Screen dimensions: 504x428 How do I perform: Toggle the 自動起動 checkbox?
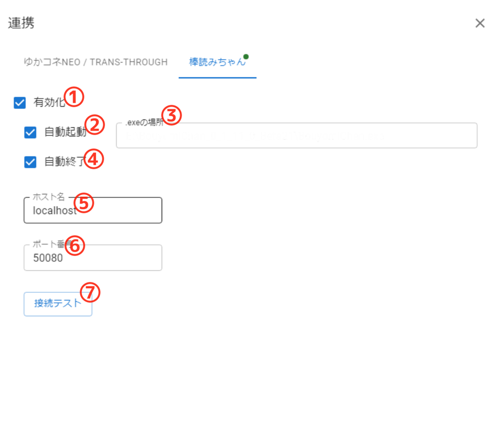(30, 132)
